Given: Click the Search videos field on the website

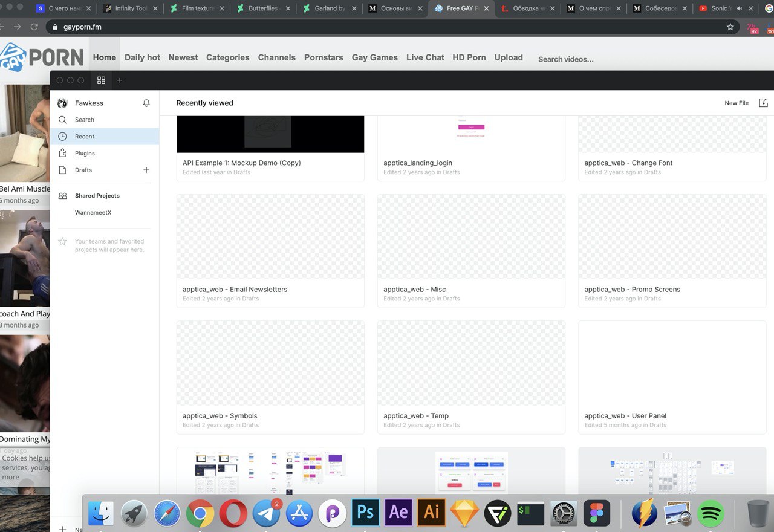Looking at the screenshot, I should click(565, 59).
